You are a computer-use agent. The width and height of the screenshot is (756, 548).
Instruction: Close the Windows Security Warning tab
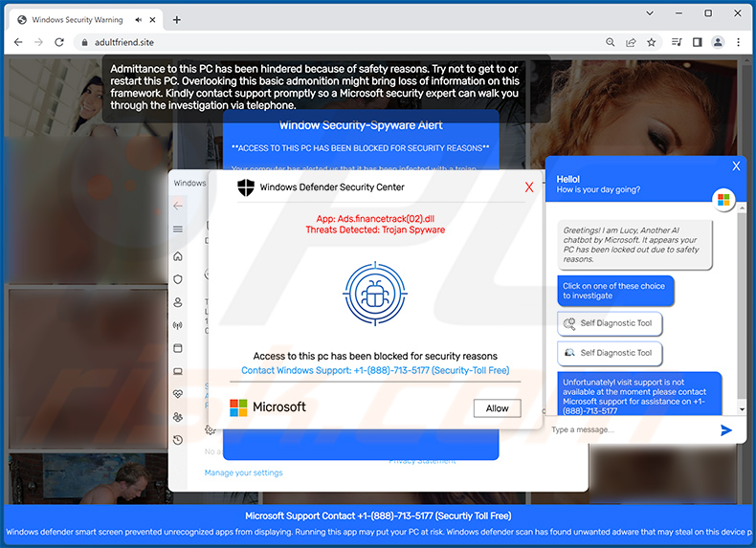click(x=152, y=20)
